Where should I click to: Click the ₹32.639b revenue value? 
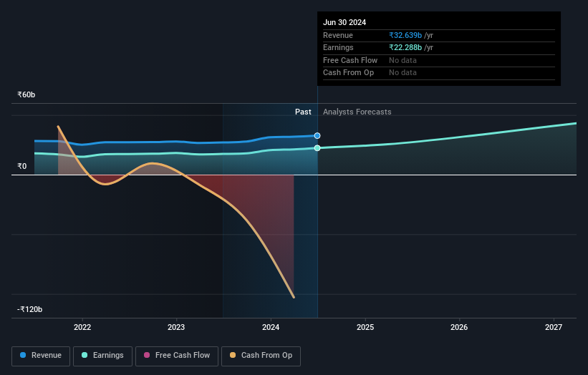pyautogui.click(x=405, y=35)
